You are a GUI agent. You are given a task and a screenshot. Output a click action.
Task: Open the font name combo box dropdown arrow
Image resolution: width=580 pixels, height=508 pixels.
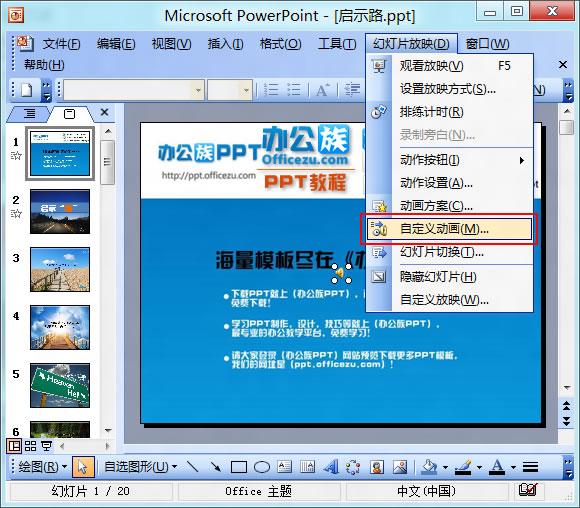tap(198, 90)
